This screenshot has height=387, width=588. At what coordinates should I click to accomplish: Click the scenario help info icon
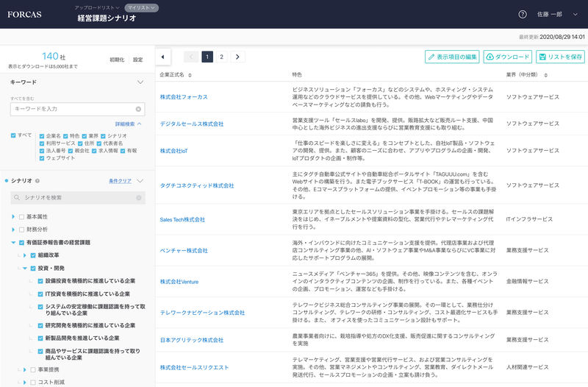pyautogui.click(x=37, y=181)
